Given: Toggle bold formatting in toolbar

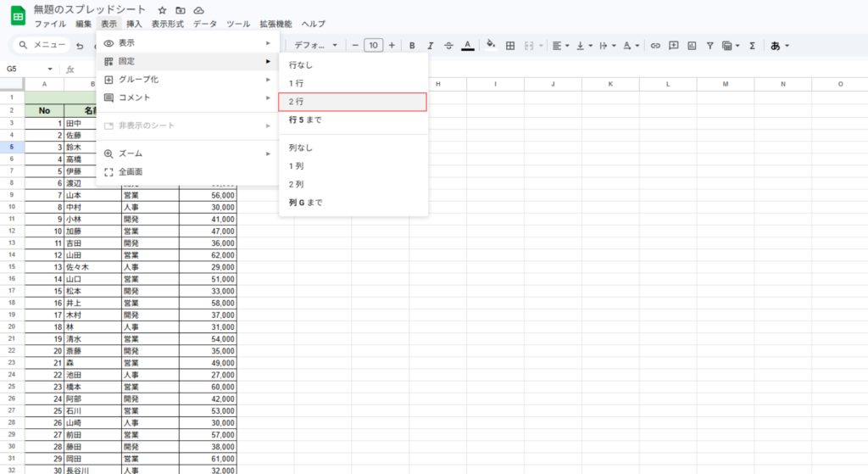Looking at the screenshot, I should pyautogui.click(x=412, y=46).
